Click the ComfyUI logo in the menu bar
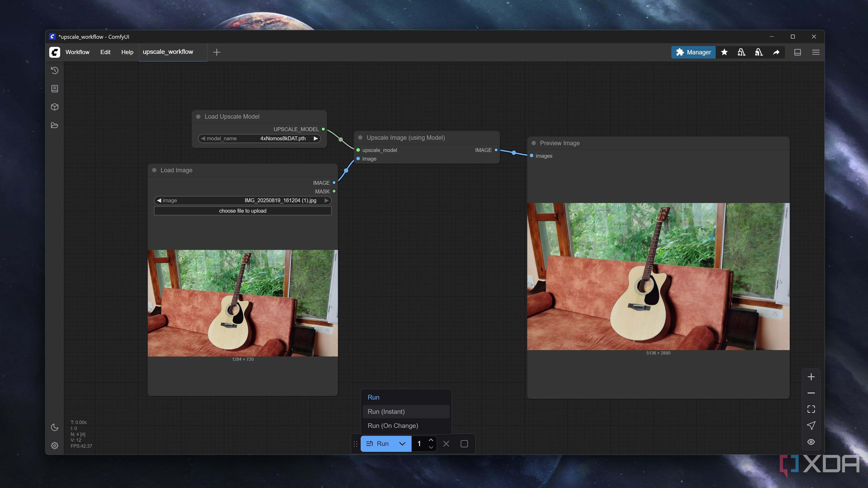868x488 pixels. point(54,52)
